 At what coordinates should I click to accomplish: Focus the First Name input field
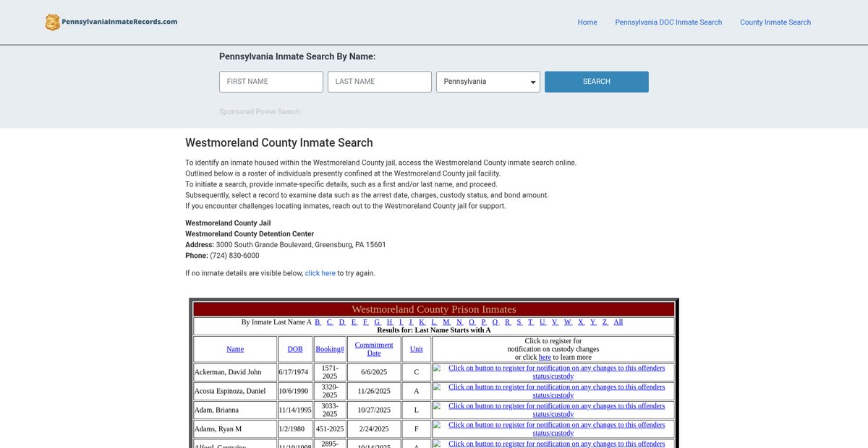tap(271, 82)
